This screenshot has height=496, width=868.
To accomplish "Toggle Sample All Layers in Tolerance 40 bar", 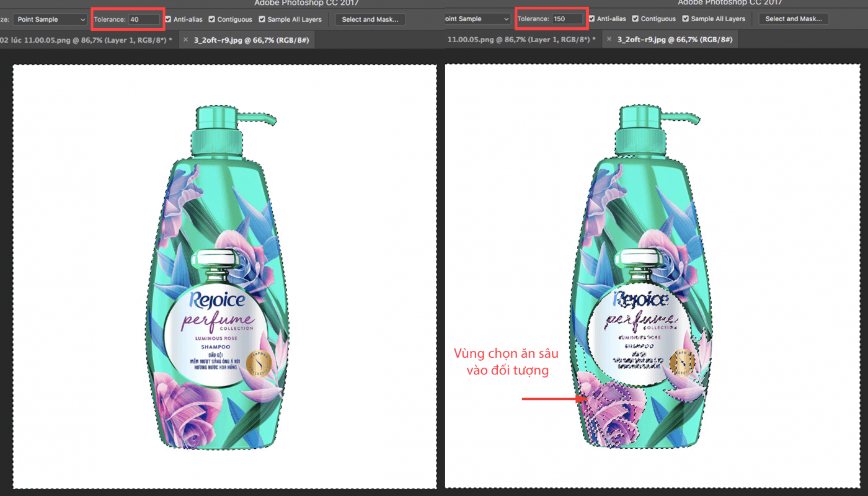I will coord(262,19).
